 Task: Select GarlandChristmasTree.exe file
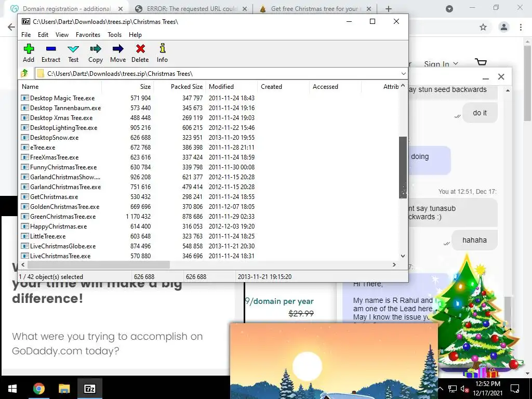tap(65, 187)
